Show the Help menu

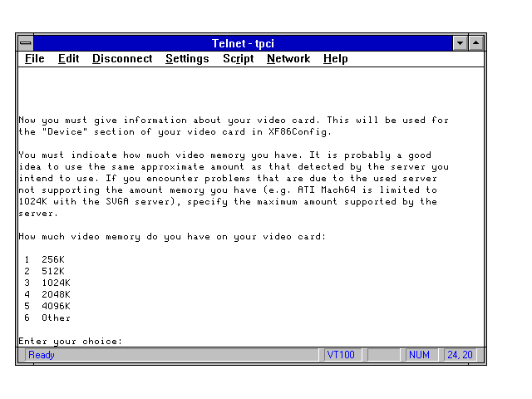[x=335, y=59]
